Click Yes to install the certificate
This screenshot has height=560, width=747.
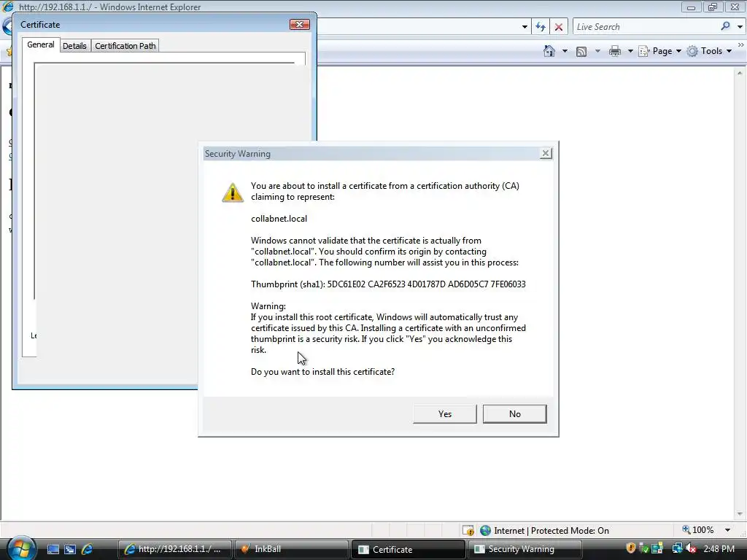(x=444, y=414)
